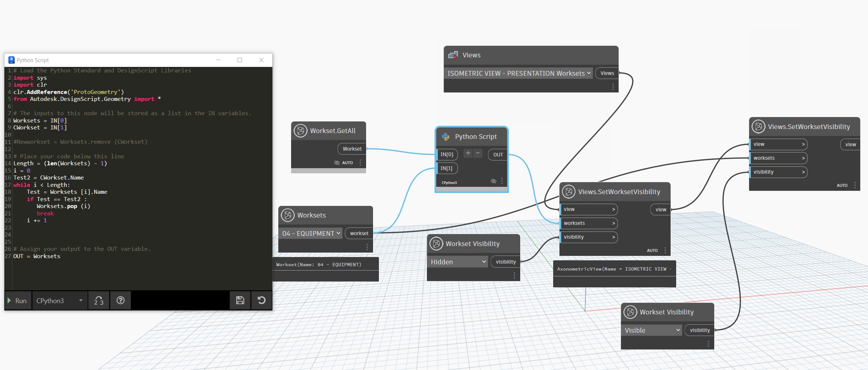Click the workset output port on Worksets node
The image size is (868, 370).
coord(359,233)
